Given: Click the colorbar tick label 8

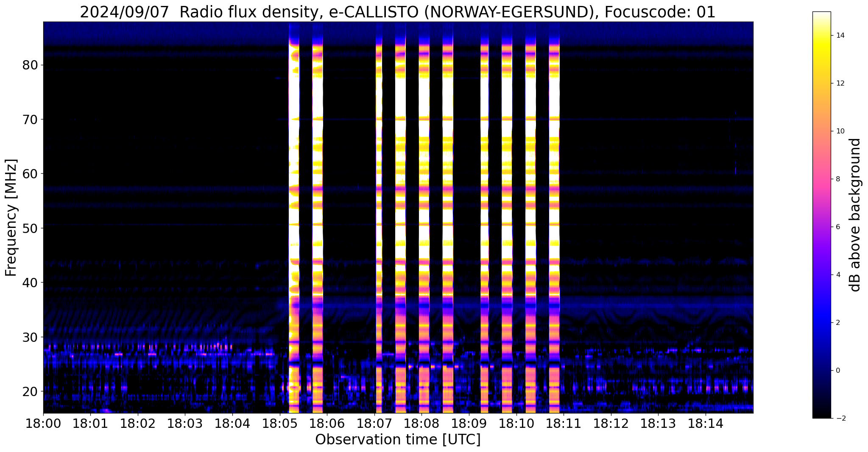Looking at the screenshot, I should point(837,179).
